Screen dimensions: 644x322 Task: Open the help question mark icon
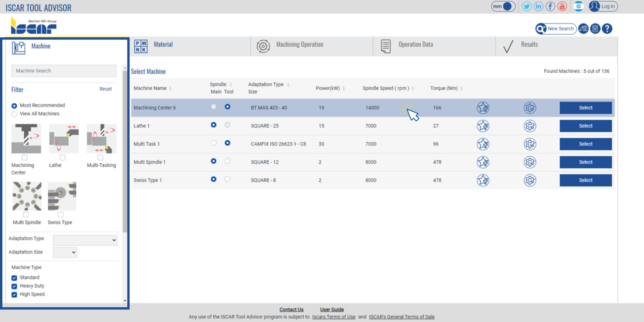[607, 29]
